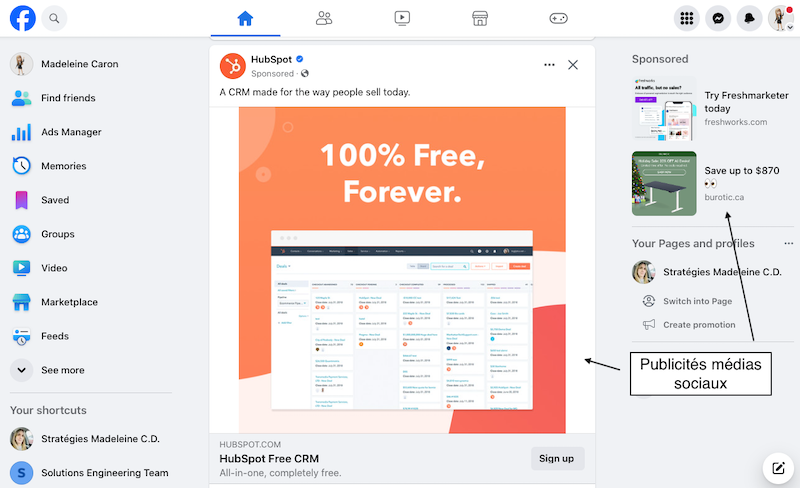Open the nine-dot menu grid icon

pyautogui.click(x=687, y=18)
